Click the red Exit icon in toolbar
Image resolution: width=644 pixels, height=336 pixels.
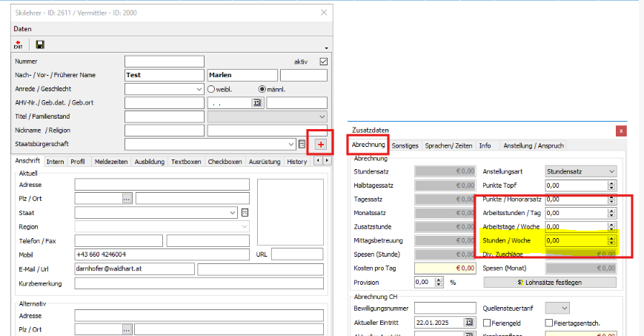pyautogui.click(x=19, y=45)
